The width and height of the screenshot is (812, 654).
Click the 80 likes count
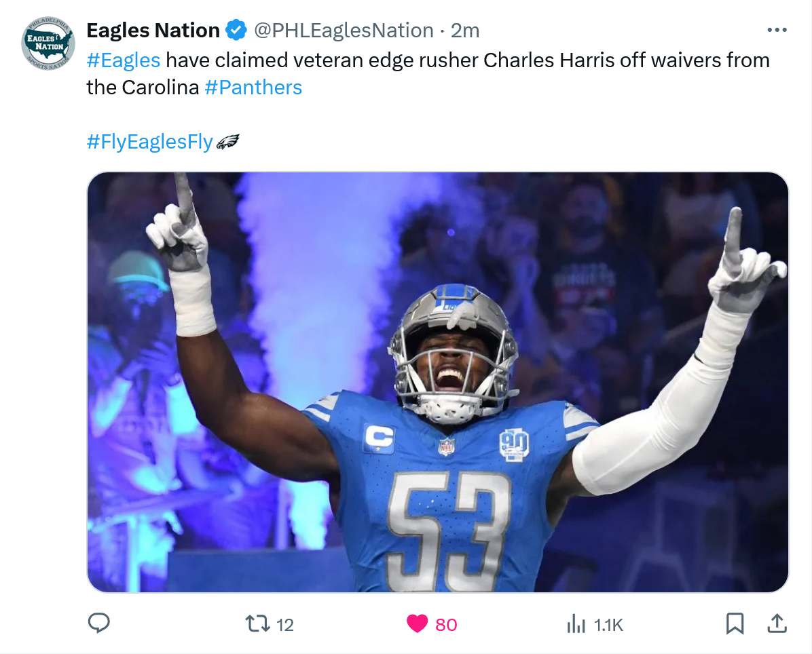pos(446,625)
